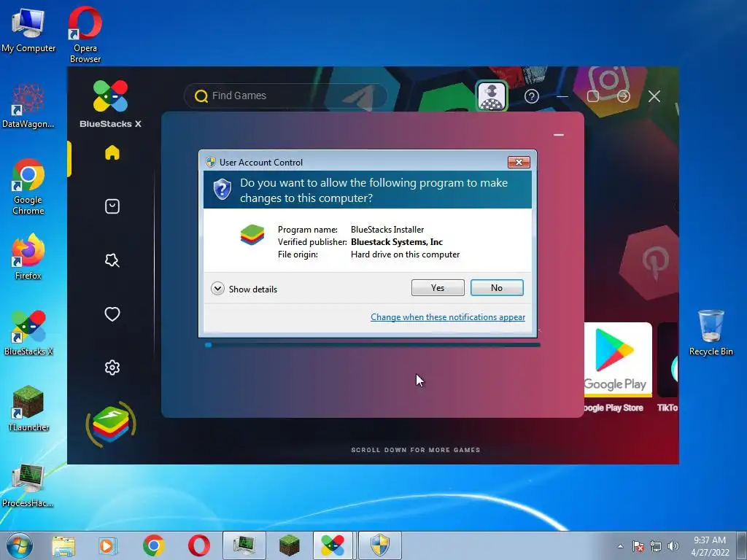Viewport: 747px width, 560px height.
Task: Click BlueStacks Installer program name text
Action: tap(387, 230)
